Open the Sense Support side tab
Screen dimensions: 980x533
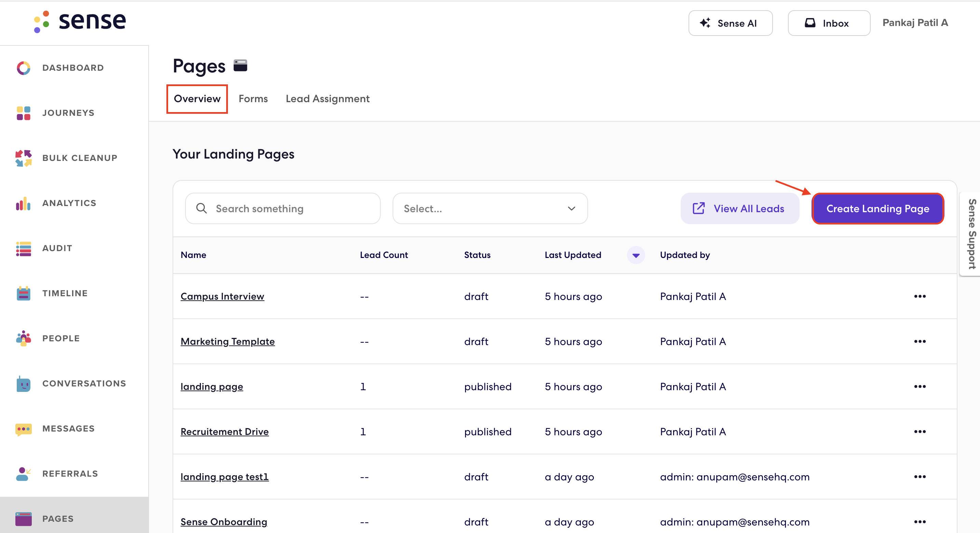(x=970, y=234)
